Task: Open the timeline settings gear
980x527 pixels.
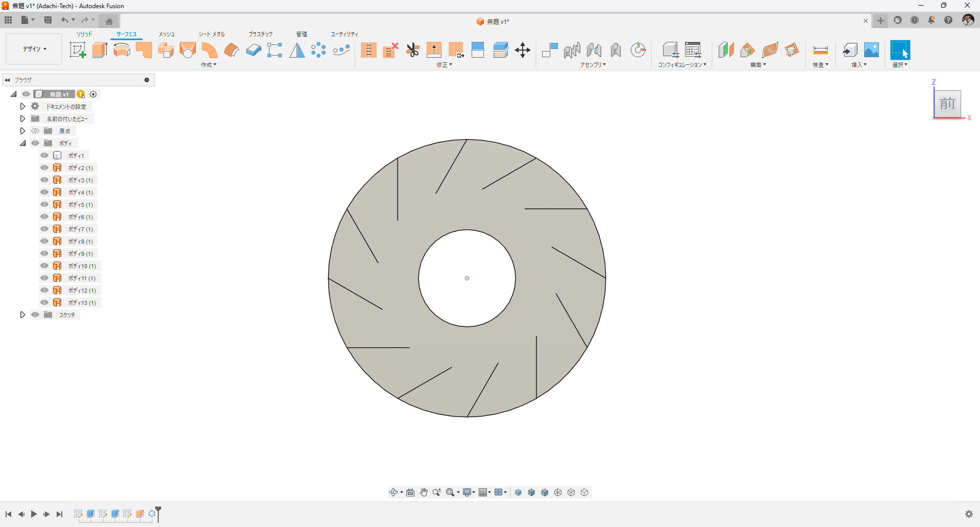Action: click(x=969, y=514)
